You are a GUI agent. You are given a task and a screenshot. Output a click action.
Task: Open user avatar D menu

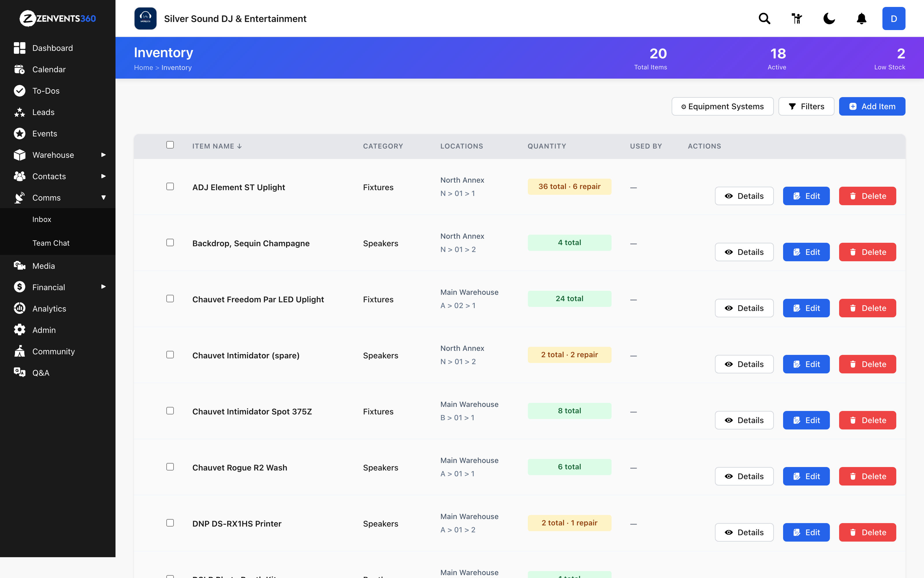[x=893, y=18]
